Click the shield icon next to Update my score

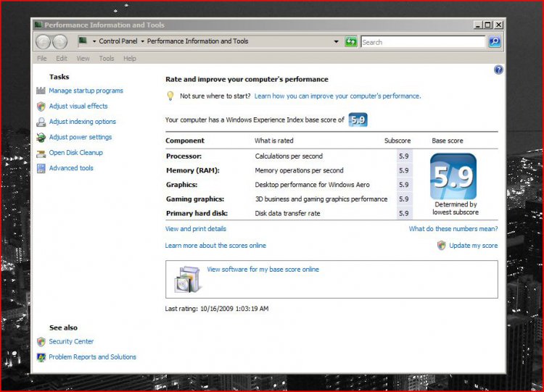[441, 246]
